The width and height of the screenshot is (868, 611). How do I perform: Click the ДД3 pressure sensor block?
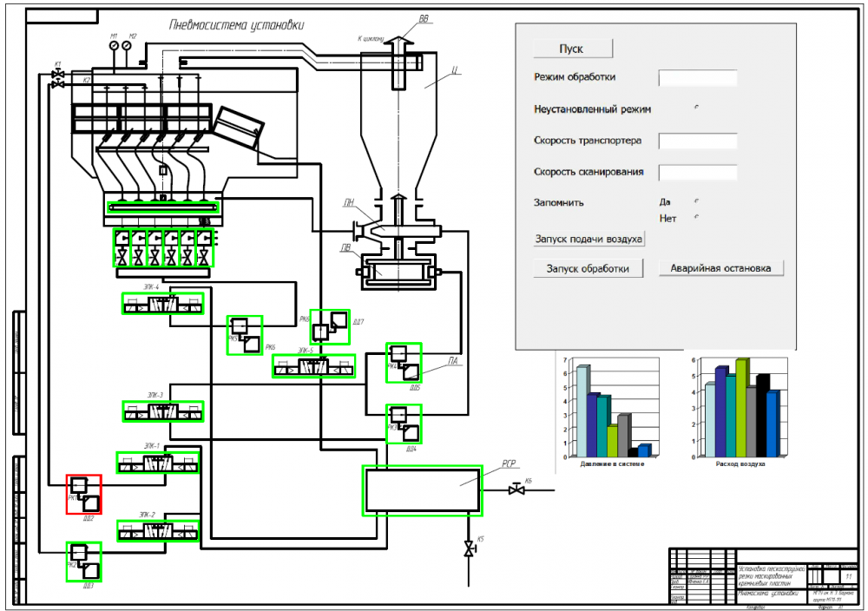coord(84,562)
